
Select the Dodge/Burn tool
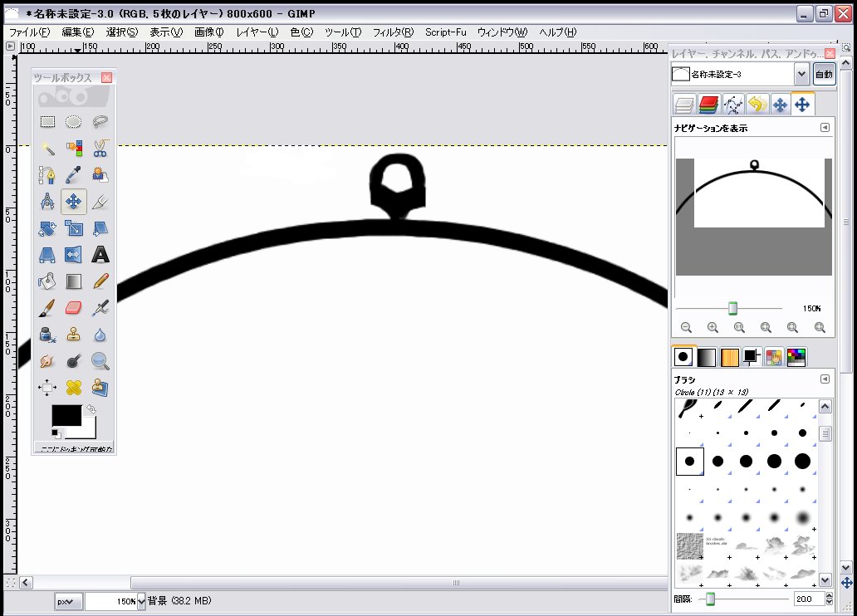click(74, 361)
